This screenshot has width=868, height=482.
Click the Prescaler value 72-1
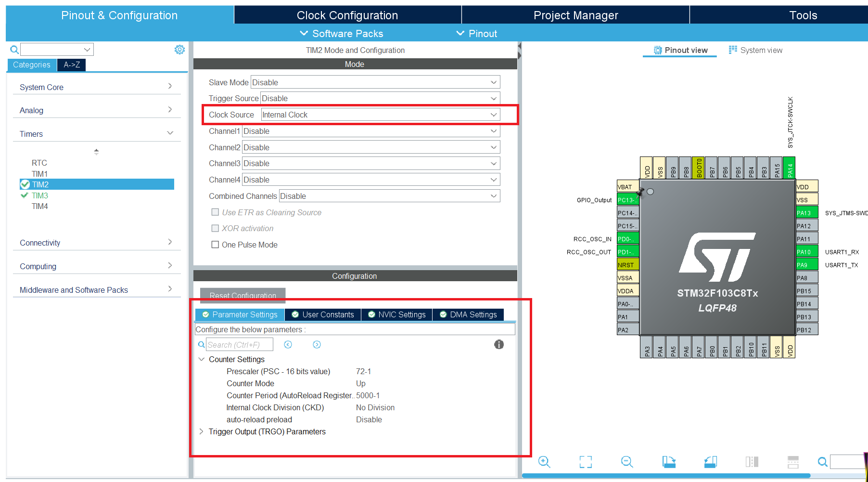click(x=363, y=371)
